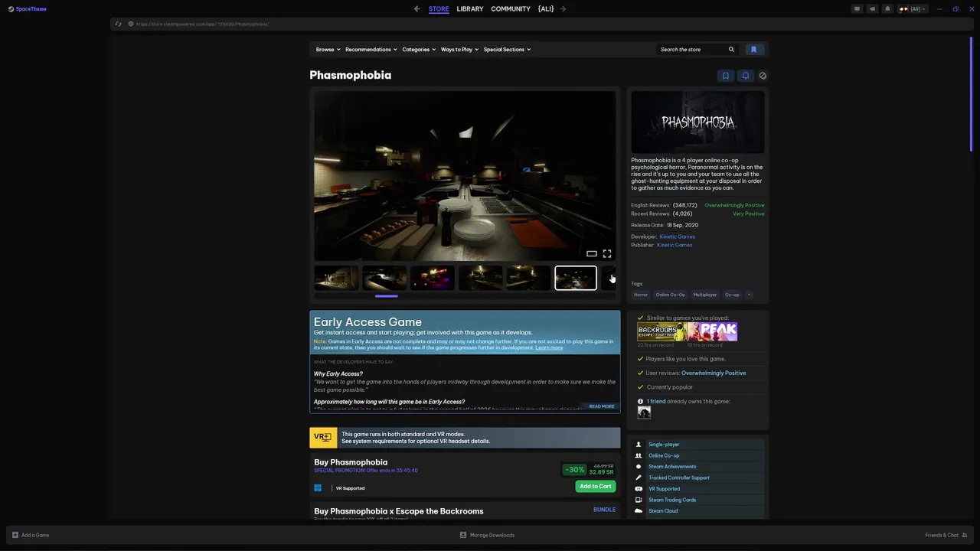Open Overwhelmingly Positive English reviews link
The width and height of the screenshot is (980, 551).
coord(734,205)
